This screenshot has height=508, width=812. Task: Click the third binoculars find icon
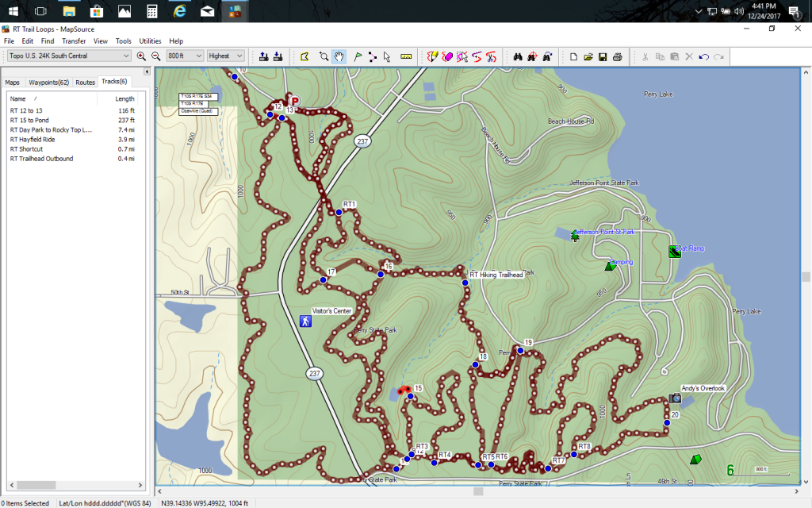click(547, 56)
